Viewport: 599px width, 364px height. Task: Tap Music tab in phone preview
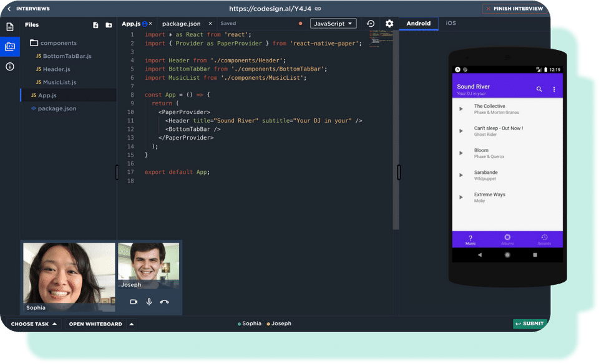[470, 239]
